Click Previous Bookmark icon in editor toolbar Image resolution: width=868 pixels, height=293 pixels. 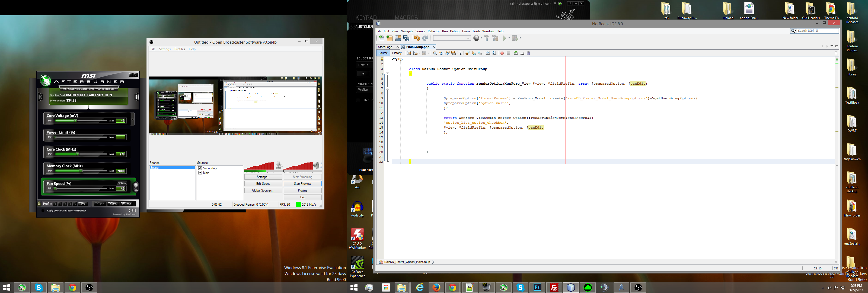[467, 53]
